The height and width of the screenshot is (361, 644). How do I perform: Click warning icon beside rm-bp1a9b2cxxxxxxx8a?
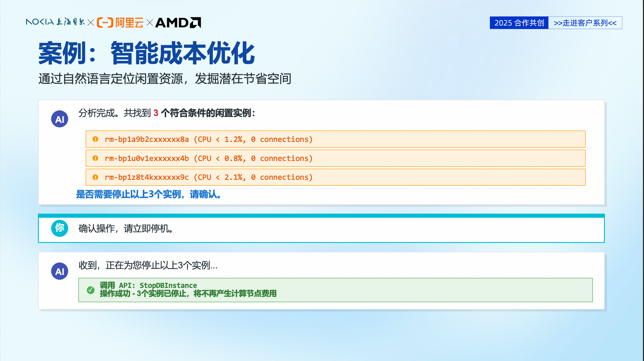(95, 139)
